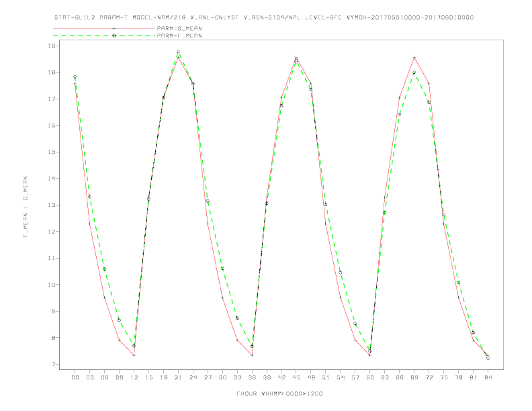Image resolution: width=532 pixels, height=411 pixels.
Task: Click x-axis tick label 72
Action: tap(429, 377)
